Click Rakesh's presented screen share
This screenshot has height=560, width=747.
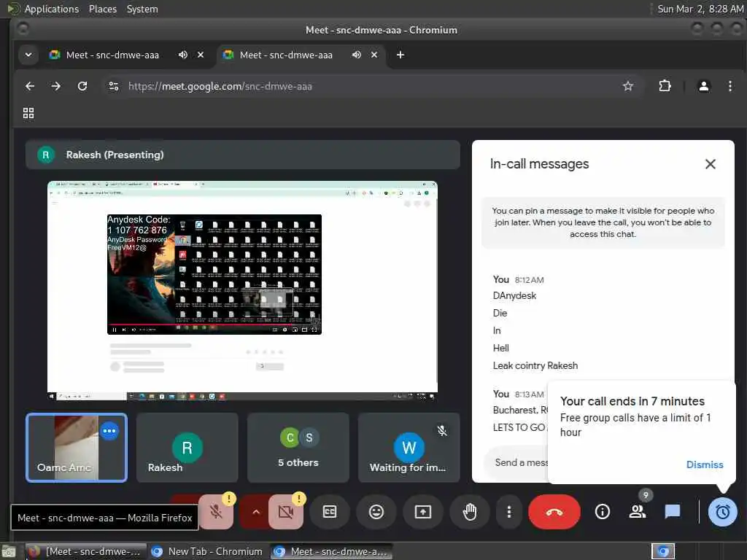click(x=242, y=290)
